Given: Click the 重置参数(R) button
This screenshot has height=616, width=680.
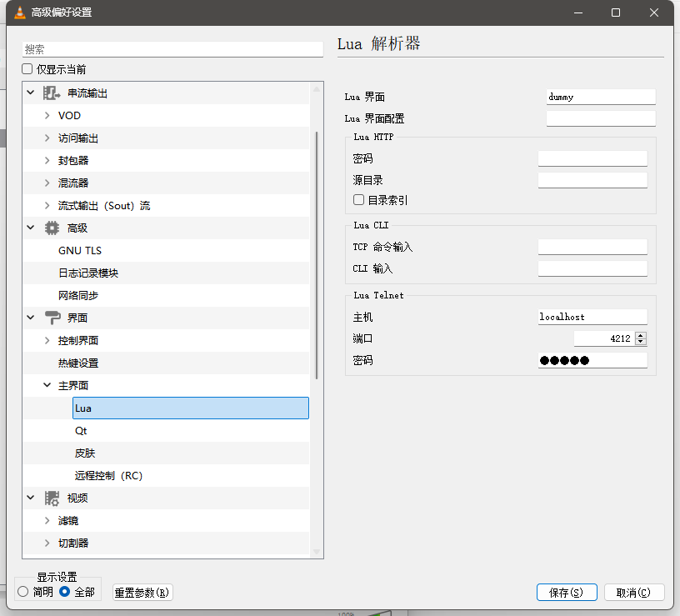Looking at the screenshot, I should 142,592.
